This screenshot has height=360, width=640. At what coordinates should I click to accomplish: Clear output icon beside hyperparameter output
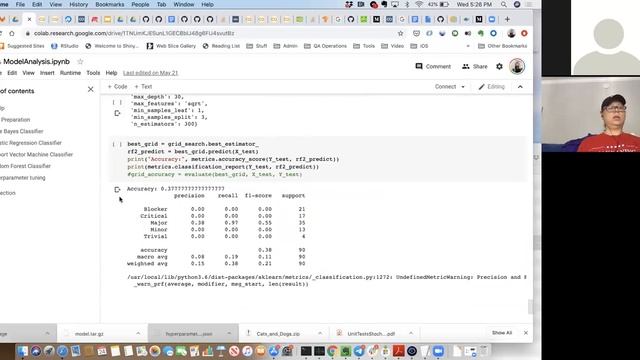coord(117,113)
